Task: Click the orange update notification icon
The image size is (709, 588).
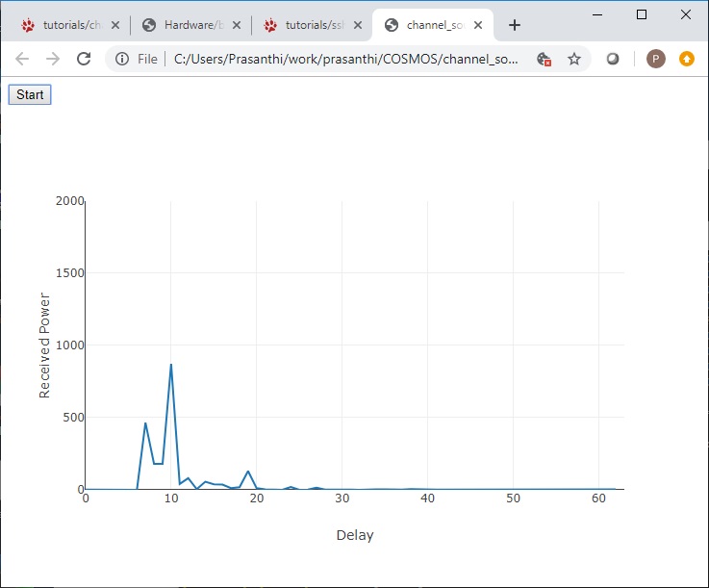Action: (686, 59)
